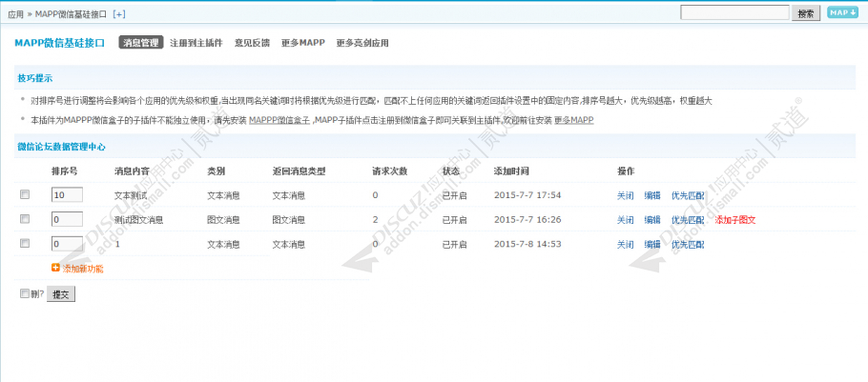Click the date 2015-7-7 16:26

(x=527, y=219)
